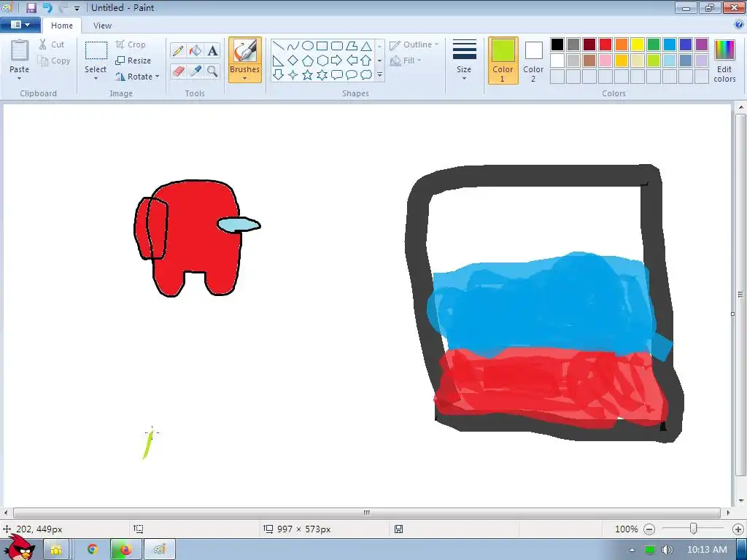Open the Select dropdown arrow
The width and height of the screenshot is (747, 560).
96,79
